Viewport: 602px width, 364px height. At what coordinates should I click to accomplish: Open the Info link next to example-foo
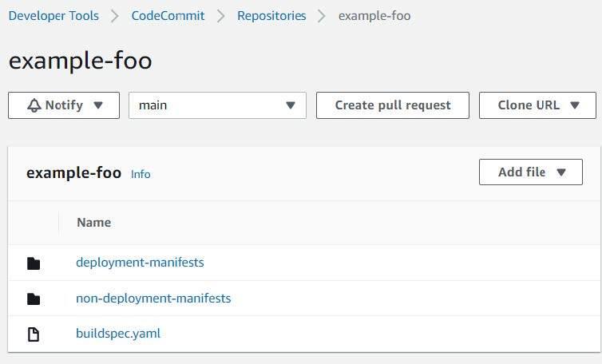[x=141, y=174]
